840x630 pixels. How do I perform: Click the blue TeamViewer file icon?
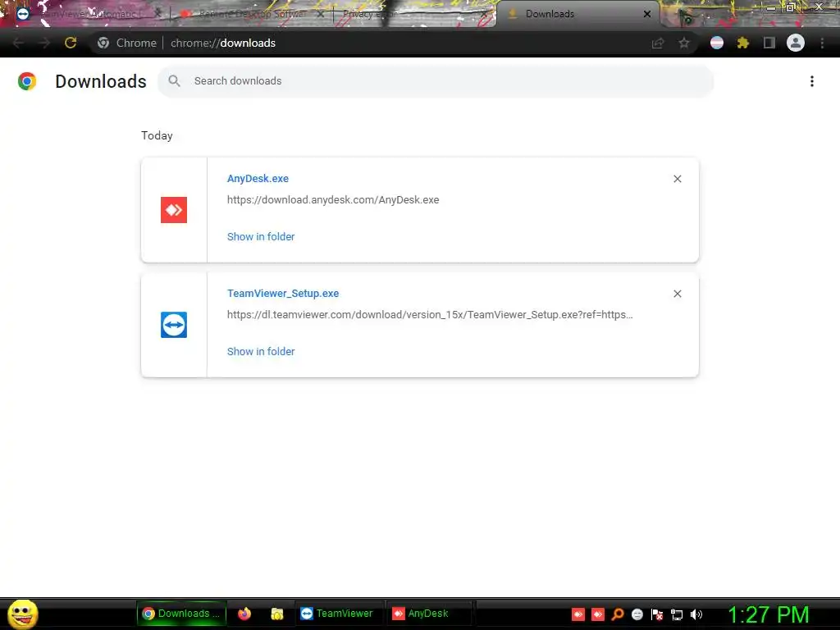pos(174,325)
